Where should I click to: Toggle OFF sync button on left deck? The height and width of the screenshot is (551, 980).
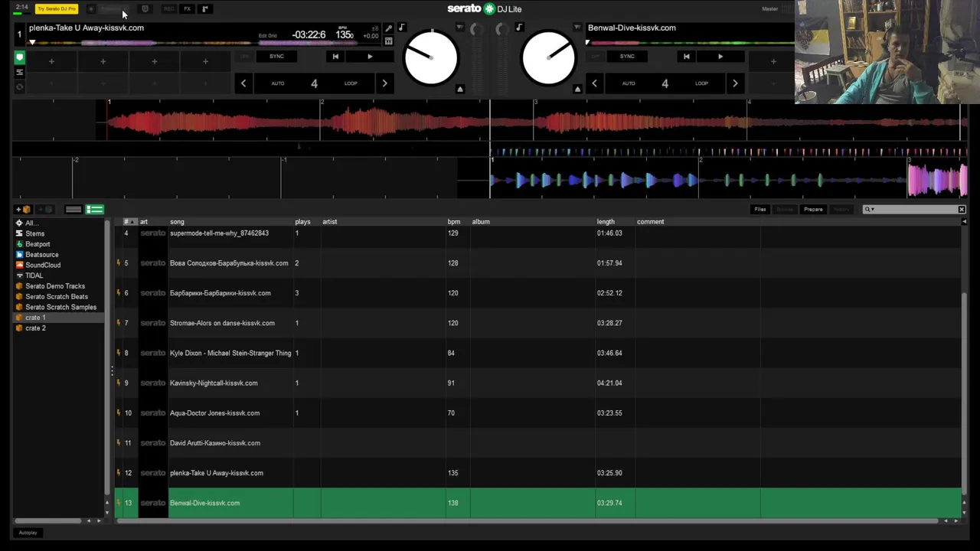pyautogui.click(x=245, y=56)
